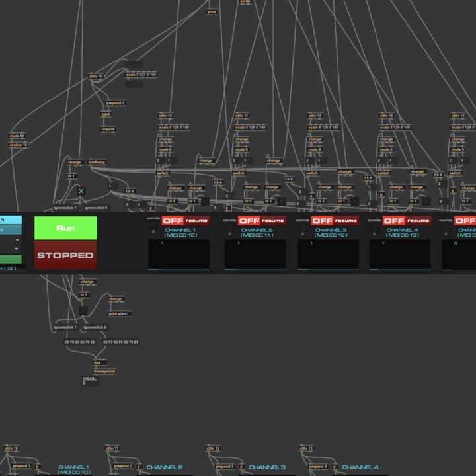Click the green Run button
Image resolution: width=476 pixels, height=476 pixels.
(65, 228)
